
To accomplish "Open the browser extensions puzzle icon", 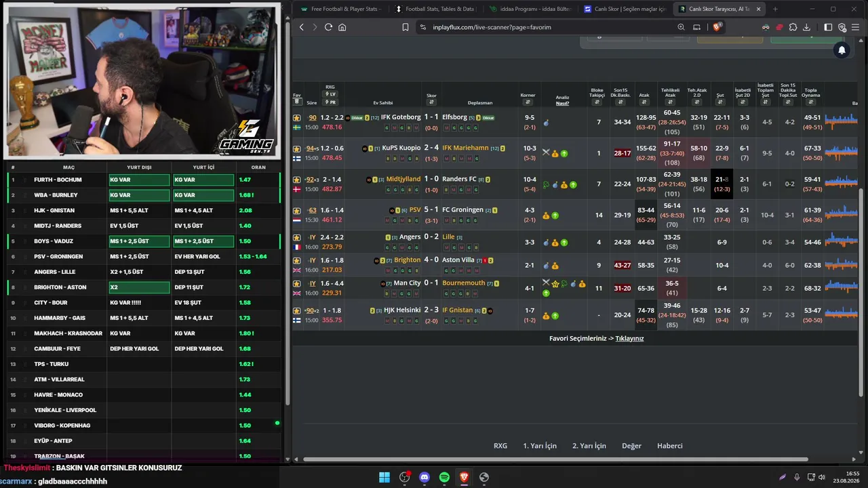I will coord(793,27).
